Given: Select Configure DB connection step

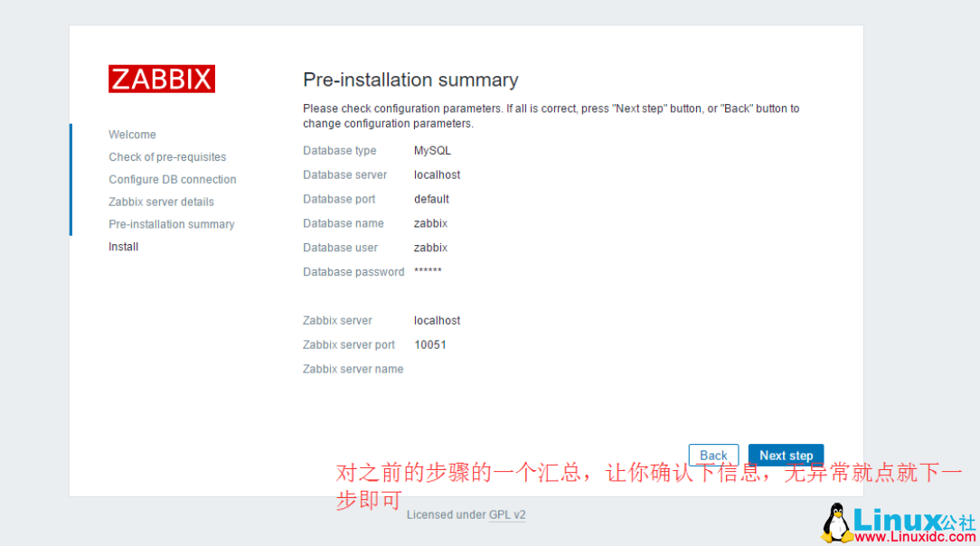Looking at the screenshot, I should click(x=173, y=179).
